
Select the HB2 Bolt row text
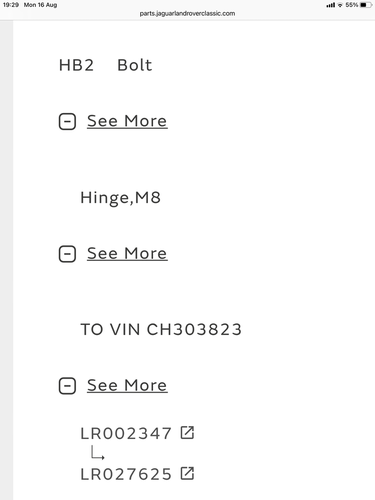(105, 65)
